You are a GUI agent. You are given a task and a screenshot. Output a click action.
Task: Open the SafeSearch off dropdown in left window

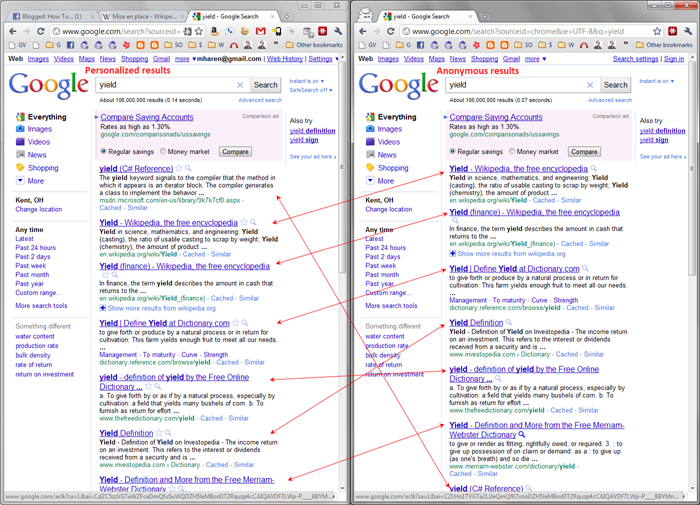pyautogui.click(x=311, y=90)
